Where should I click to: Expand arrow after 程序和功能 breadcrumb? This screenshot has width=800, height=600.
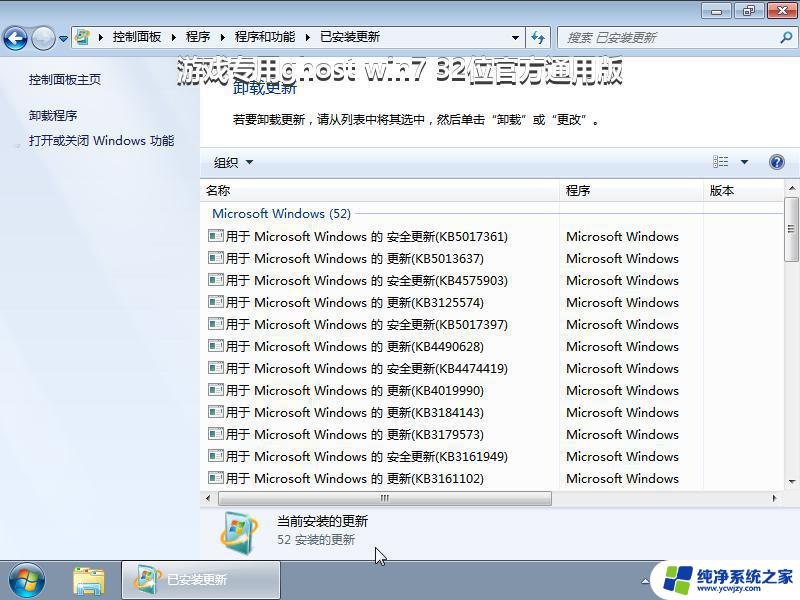coord(308,37)
